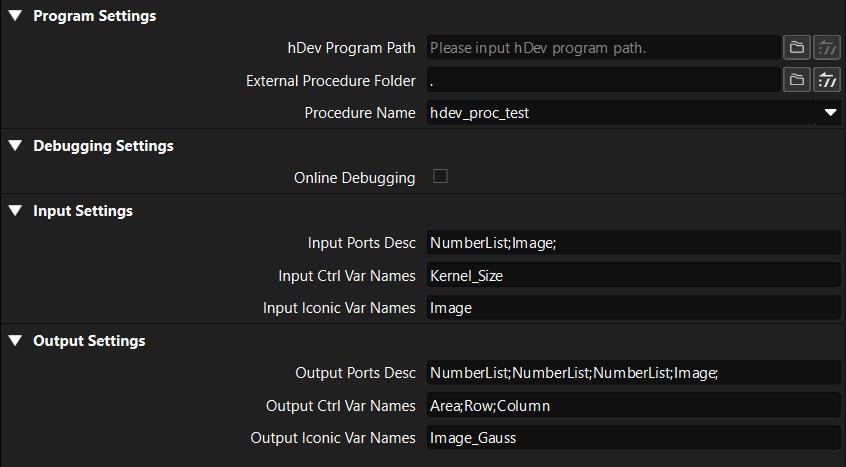The height and width of the screenshot is (467, 846).
Task: Click the Output Ports Desc field
Action: tap(632, 373)
